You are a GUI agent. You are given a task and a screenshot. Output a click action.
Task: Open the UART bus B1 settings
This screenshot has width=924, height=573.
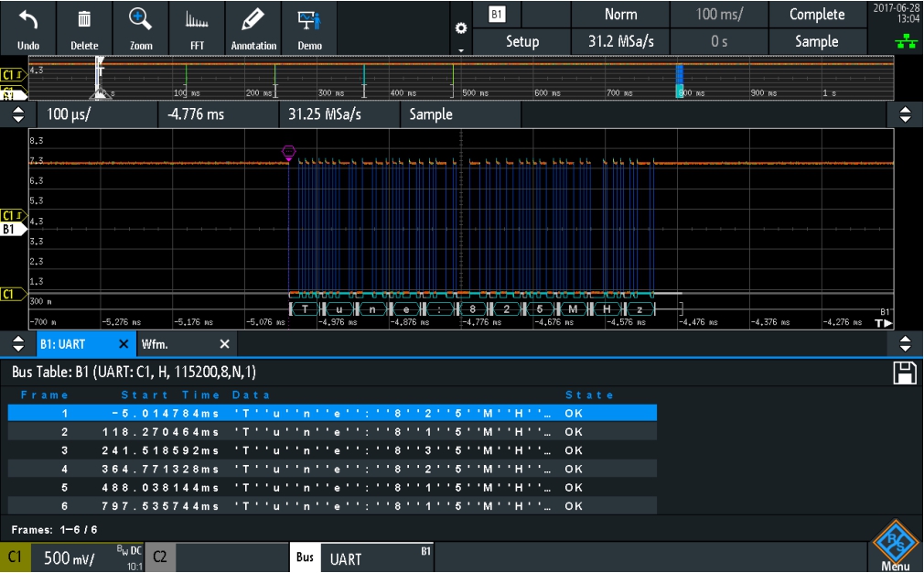coord(377,557)
